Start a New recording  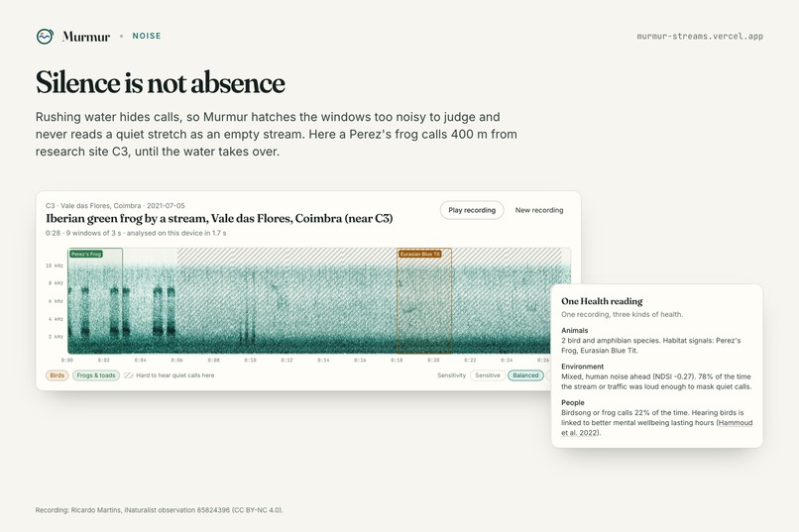point(539,210)
